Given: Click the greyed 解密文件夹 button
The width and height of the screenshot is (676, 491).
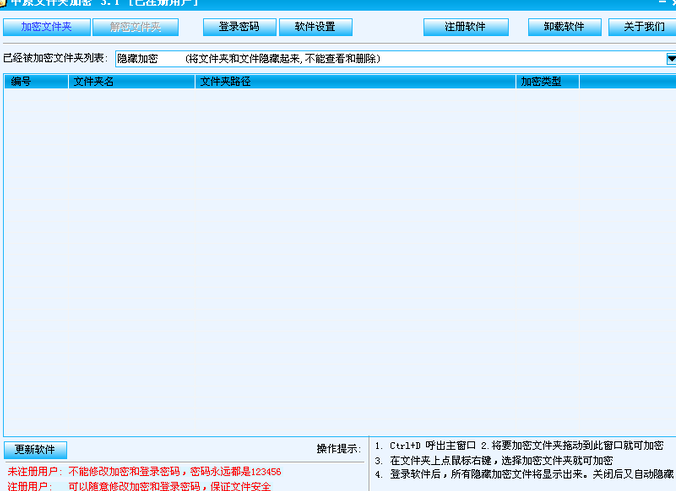Looking at the screenshot, I should coord(135,27).
